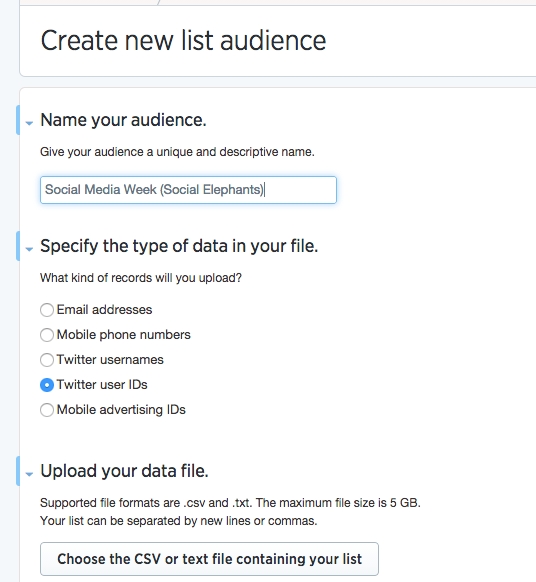The width and height of the screenshot is (536, 582).
Task: Click the selected Twitter user IDs radio
Action: (x=47, y=385)
